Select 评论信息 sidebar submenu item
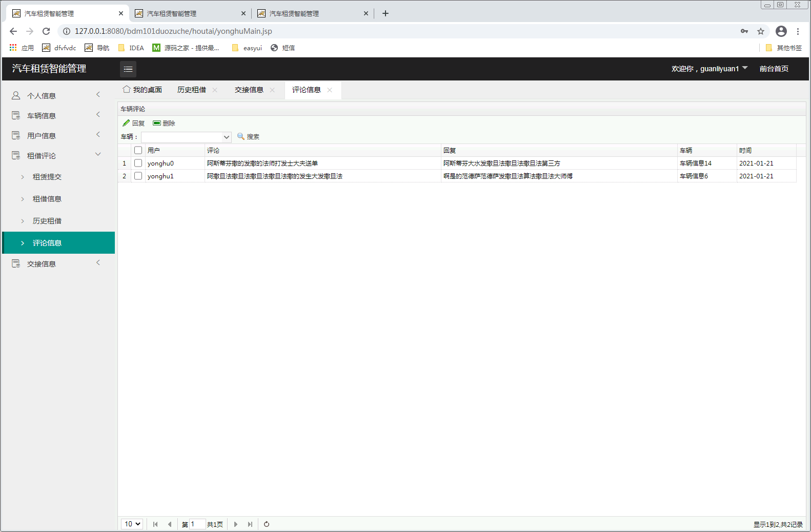This screenshot has width=811, height=532. click(x=58, y=243)
